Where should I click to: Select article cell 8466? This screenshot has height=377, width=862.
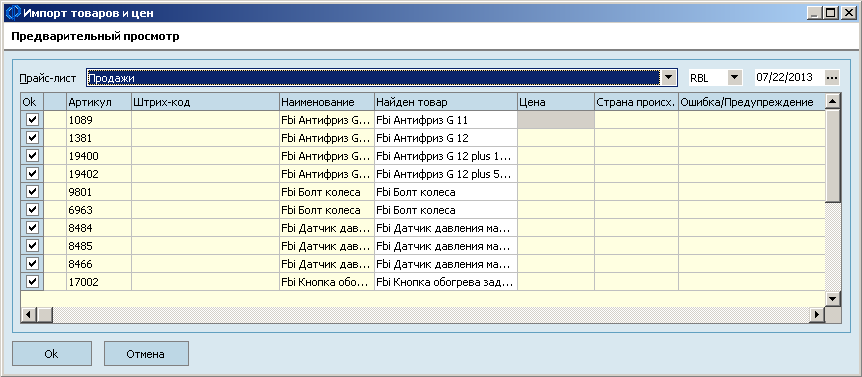pos(98,264)
